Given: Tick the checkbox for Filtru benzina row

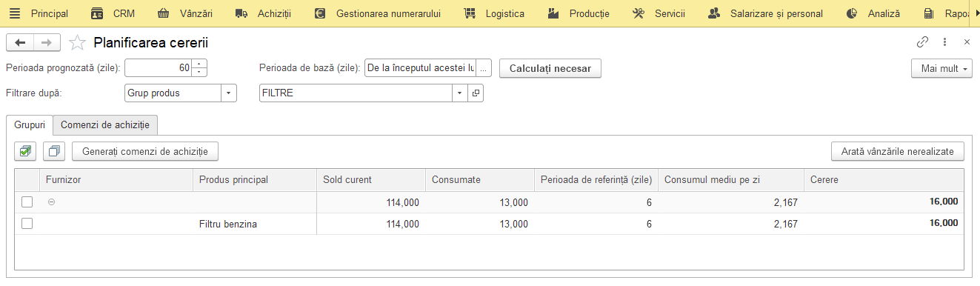Looking at the screenshot, I should [27, 224].
